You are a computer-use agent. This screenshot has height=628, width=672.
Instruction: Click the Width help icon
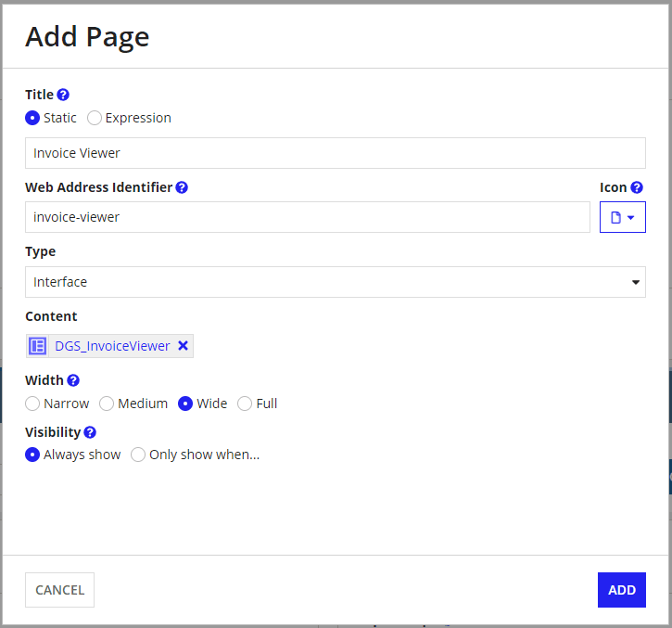coord(73,380)
